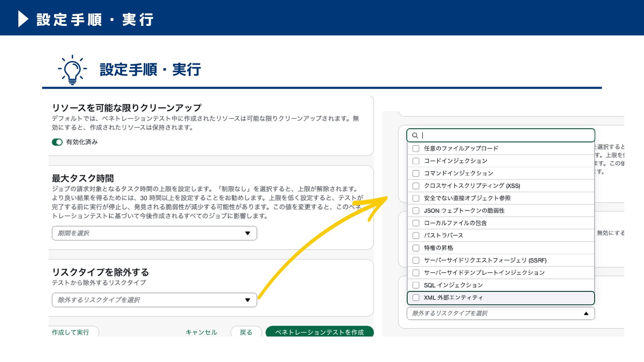Check サーバーサイドリクエストフォージェリ (SSRF) checkbox
Viewport: 644px width, 362px height.
416,260
